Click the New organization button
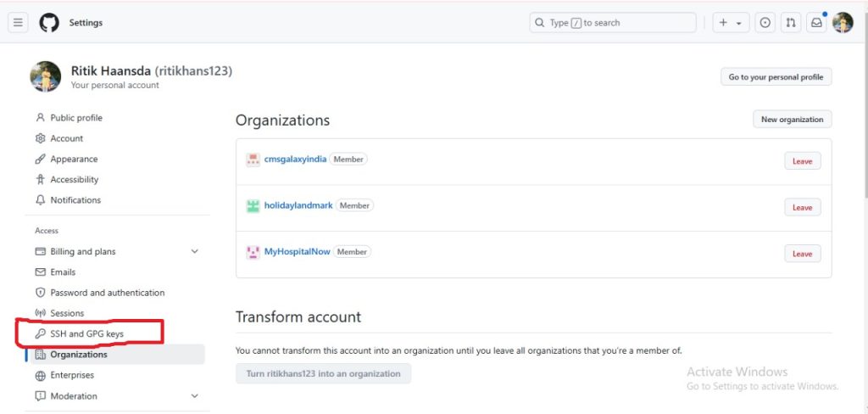Image resolution: width=868 pixels, height=414 pixels. coord(792,120)
